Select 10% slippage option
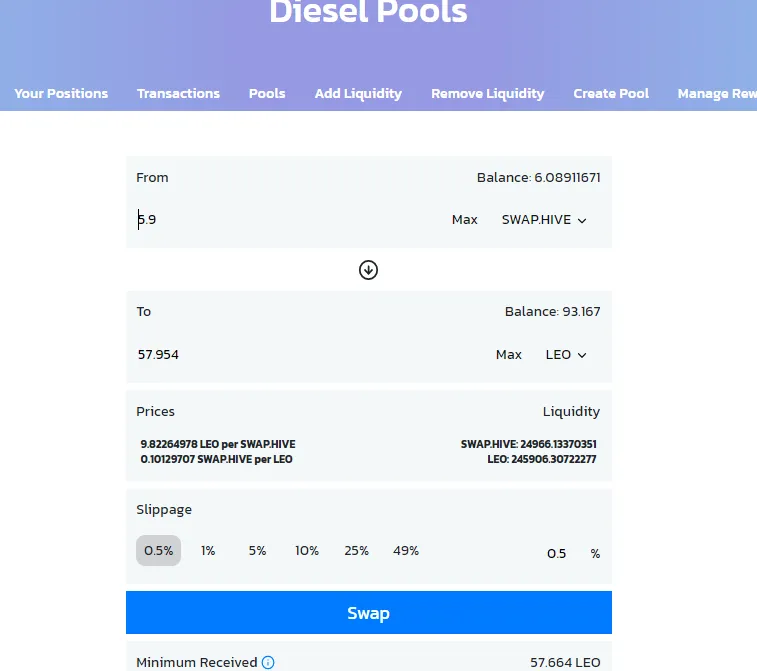Viewport: 757px width, 671px height. (x=307, y=550)
